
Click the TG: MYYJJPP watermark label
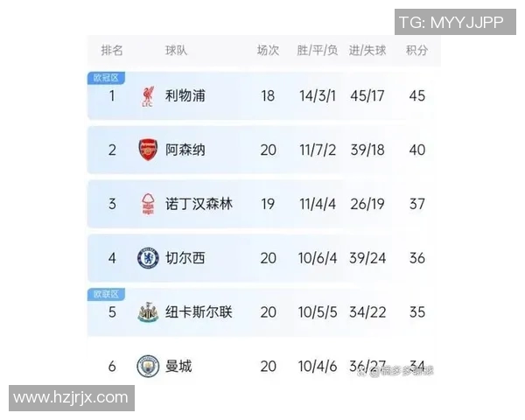[451, 22]
